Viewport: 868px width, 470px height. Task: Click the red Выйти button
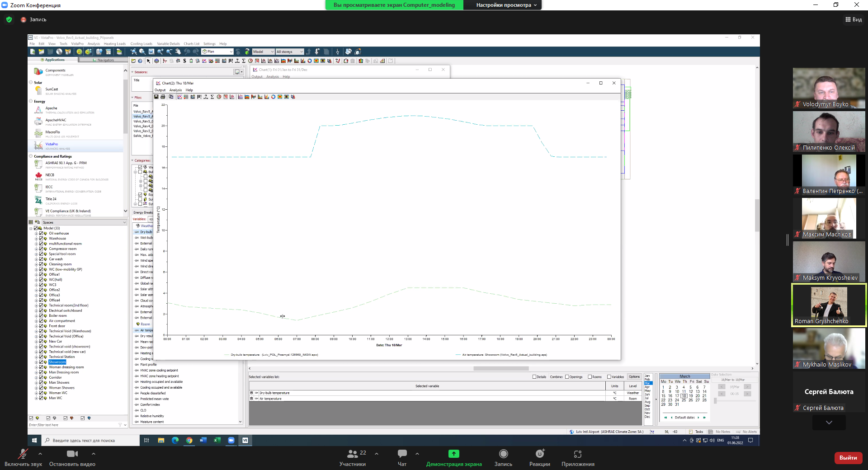pos(848,458)
